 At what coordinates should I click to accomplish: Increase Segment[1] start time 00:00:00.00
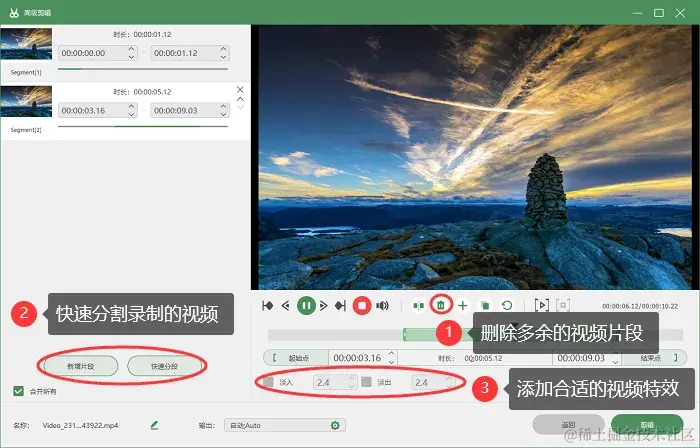click(131, 49)
